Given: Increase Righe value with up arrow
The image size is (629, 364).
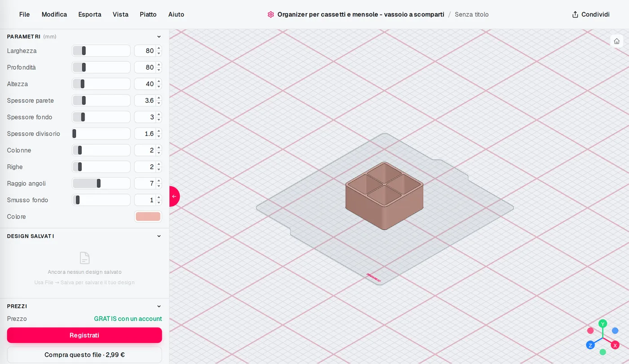Looking at the screenshot, I should [159, 164].
